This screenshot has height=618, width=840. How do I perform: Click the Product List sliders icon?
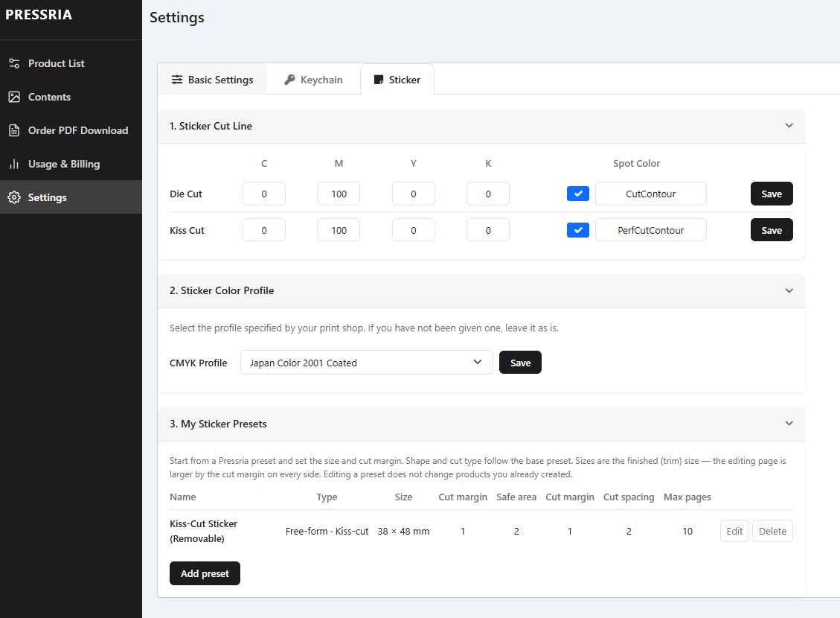coord(14,63)
